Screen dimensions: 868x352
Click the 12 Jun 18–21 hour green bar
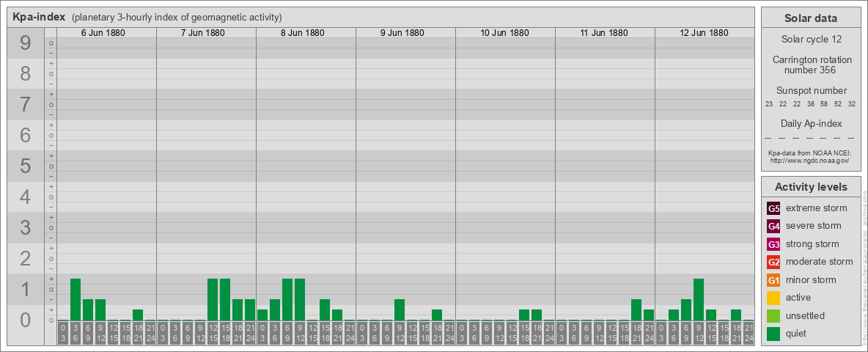[x=736, y=315]
